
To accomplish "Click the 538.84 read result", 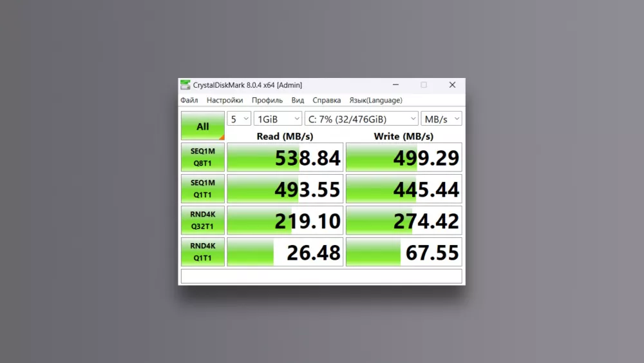I will coord(285,157).
